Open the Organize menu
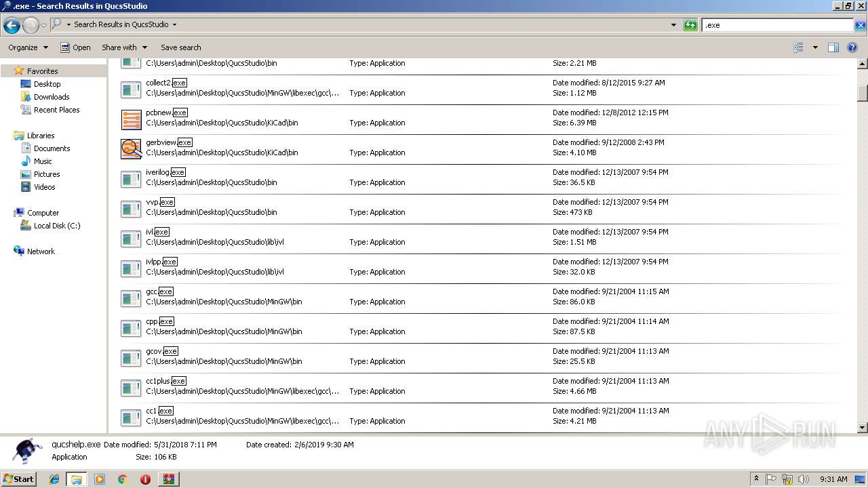868x488 pixels. 28,47
